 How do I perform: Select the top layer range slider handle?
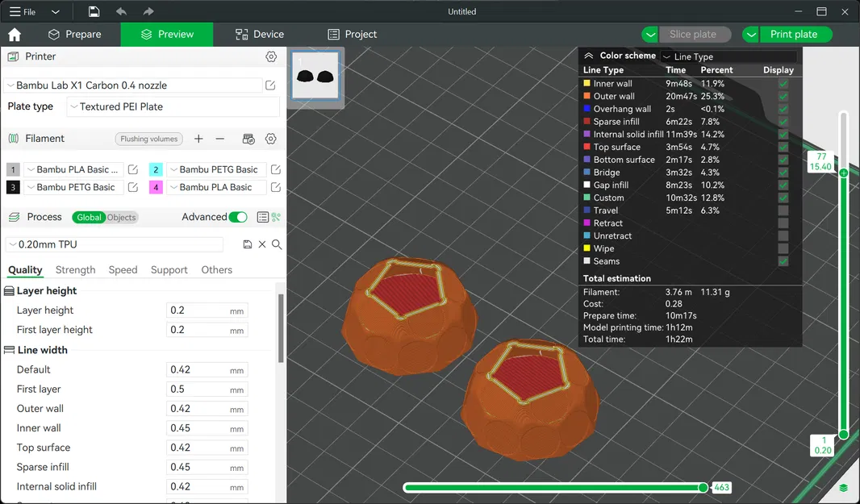click(x=842, y=173)
